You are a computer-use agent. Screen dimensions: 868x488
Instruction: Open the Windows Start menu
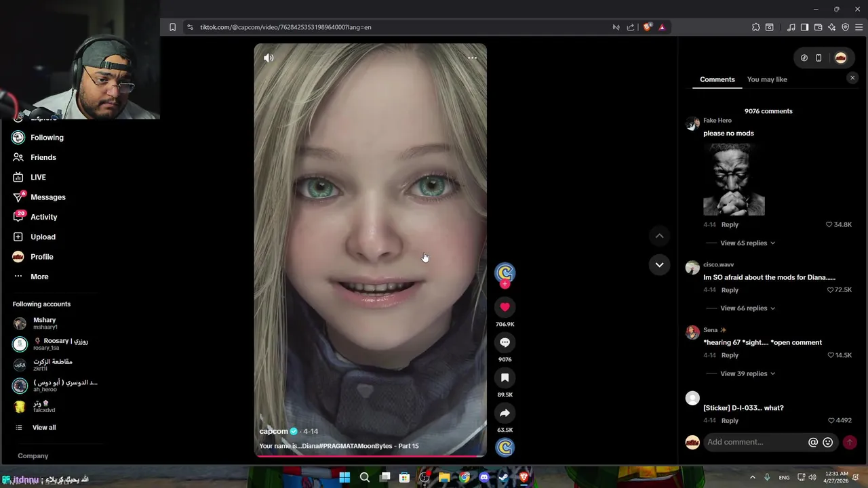click(344, 477)
